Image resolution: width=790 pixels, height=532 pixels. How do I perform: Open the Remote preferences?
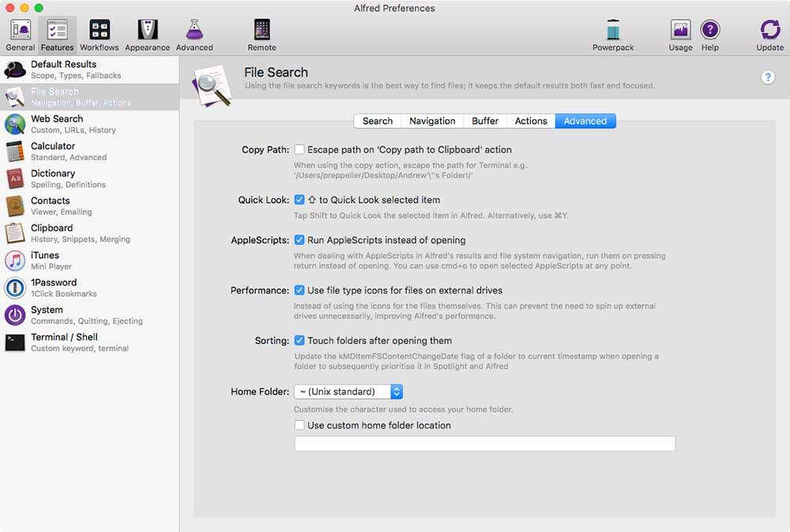click(x=261, y=32)
